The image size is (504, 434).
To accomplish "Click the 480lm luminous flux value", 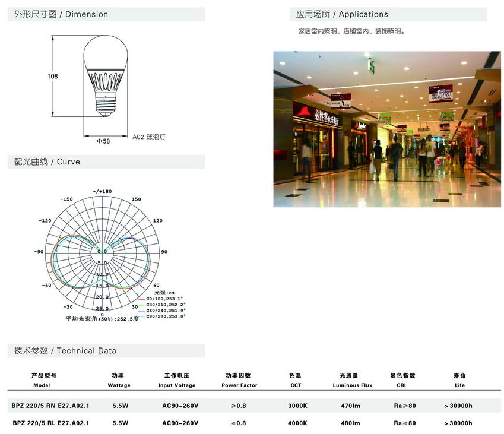I will (x=350, y=423).
